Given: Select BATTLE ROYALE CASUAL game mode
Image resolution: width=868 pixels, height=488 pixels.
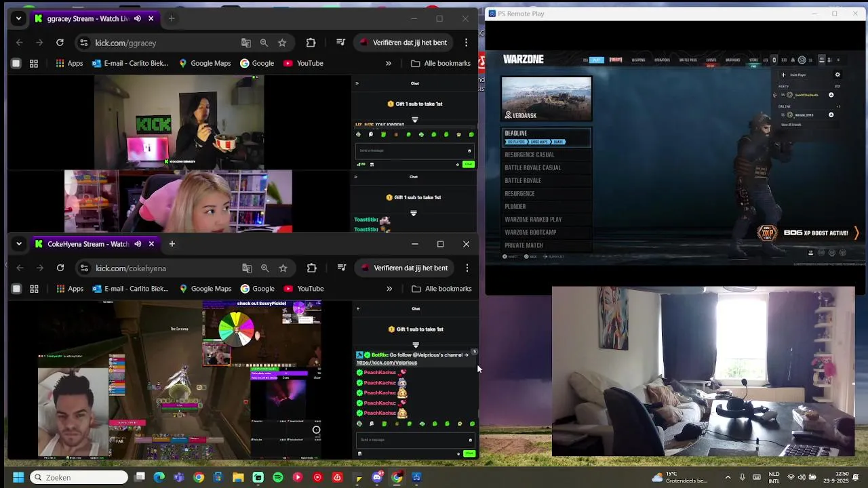Looking at the screenshot, I should coord(533,167).
